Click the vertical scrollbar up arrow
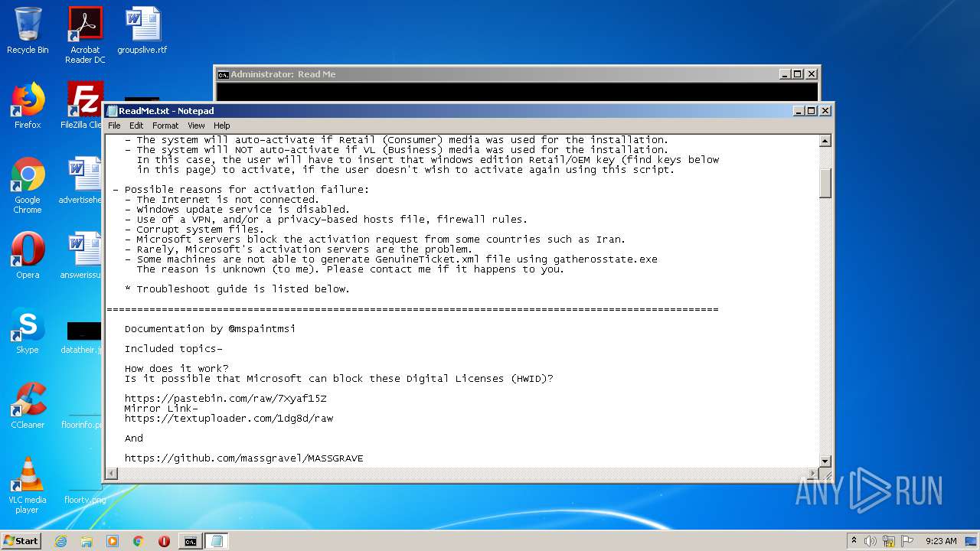Screen dimensions: 980x551 [825, 141]
